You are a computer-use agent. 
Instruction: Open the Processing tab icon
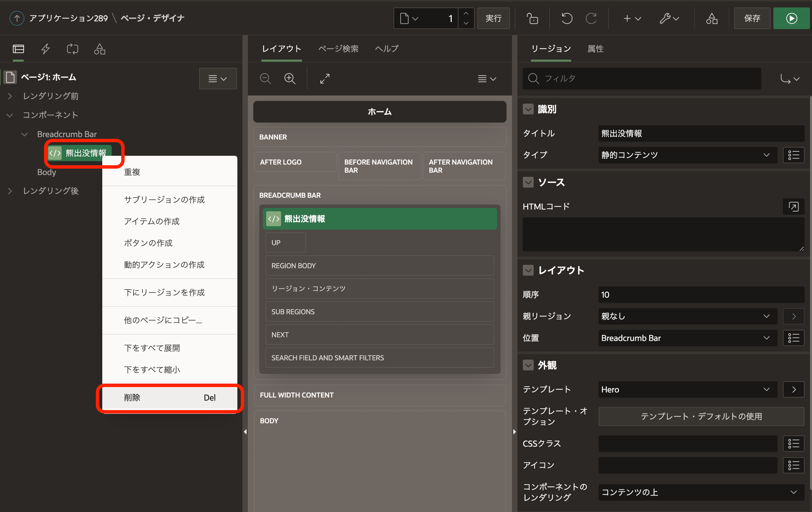[x=72, y=49]
